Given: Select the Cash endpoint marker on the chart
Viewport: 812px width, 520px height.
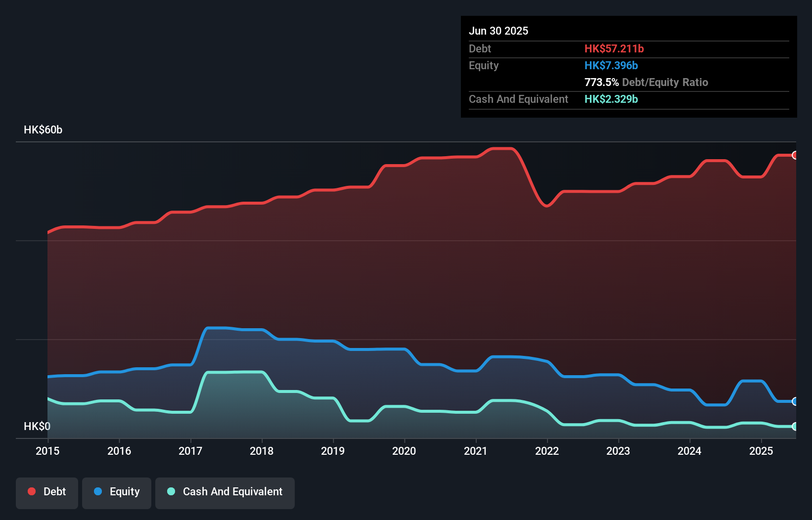Looking at the screenshot, I should pyautogui.click(x=795, y=426).
